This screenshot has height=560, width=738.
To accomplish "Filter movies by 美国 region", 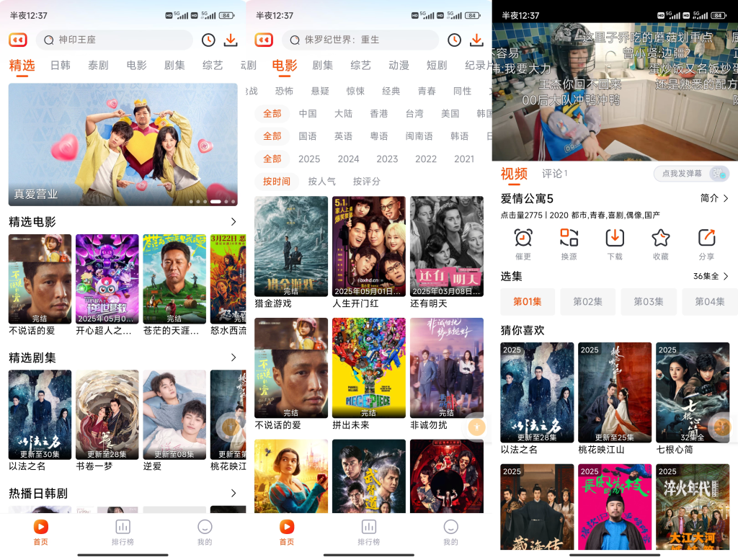I will point(450,113).
